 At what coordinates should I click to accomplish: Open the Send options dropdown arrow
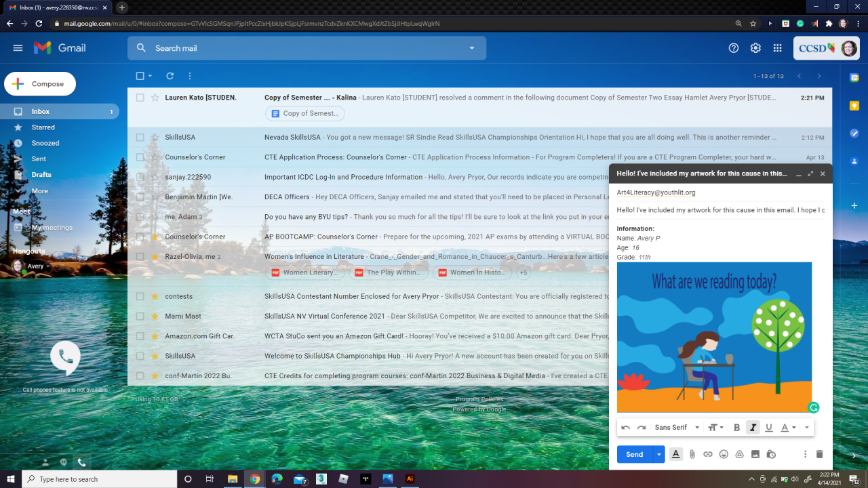(658, 454)
